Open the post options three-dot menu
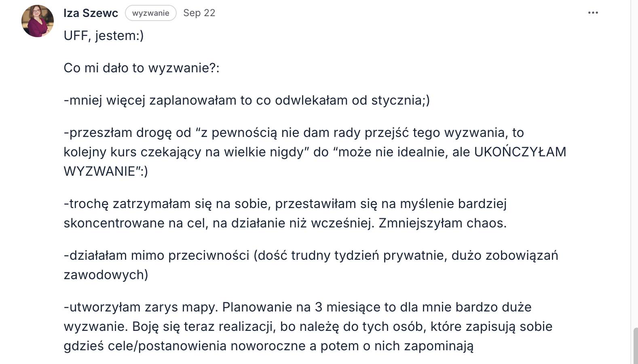638x364 pixels. point(593,13)
